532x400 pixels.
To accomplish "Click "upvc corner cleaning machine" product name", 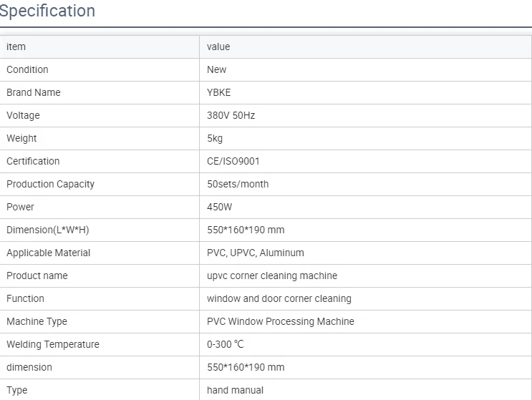I will point(272,275).
